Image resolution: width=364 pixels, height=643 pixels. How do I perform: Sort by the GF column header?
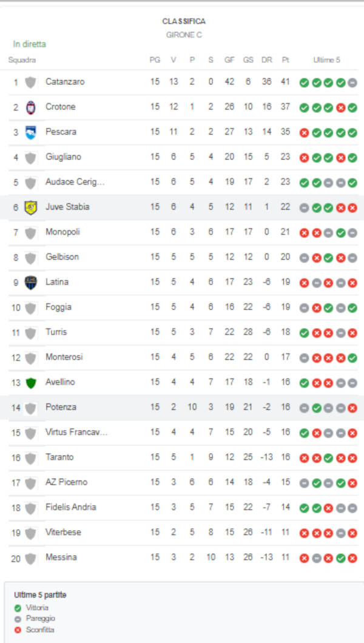(229, 60)
